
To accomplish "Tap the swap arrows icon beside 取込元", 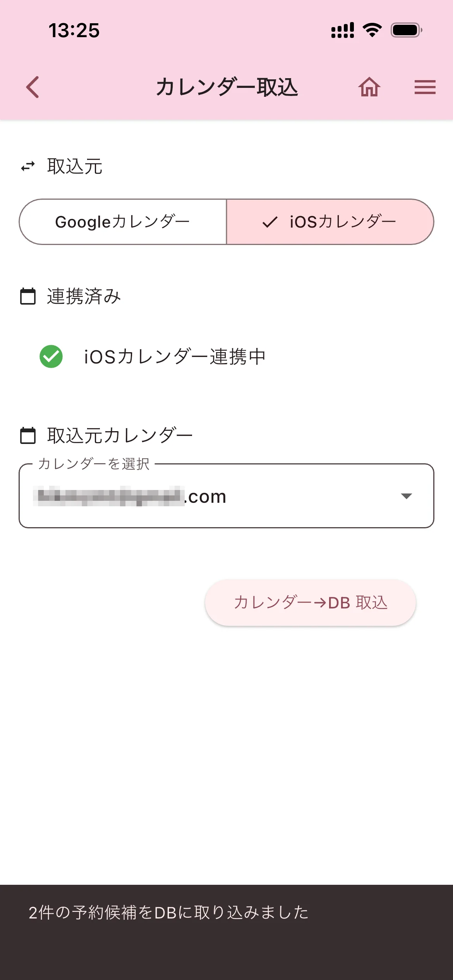I will 28,166.
